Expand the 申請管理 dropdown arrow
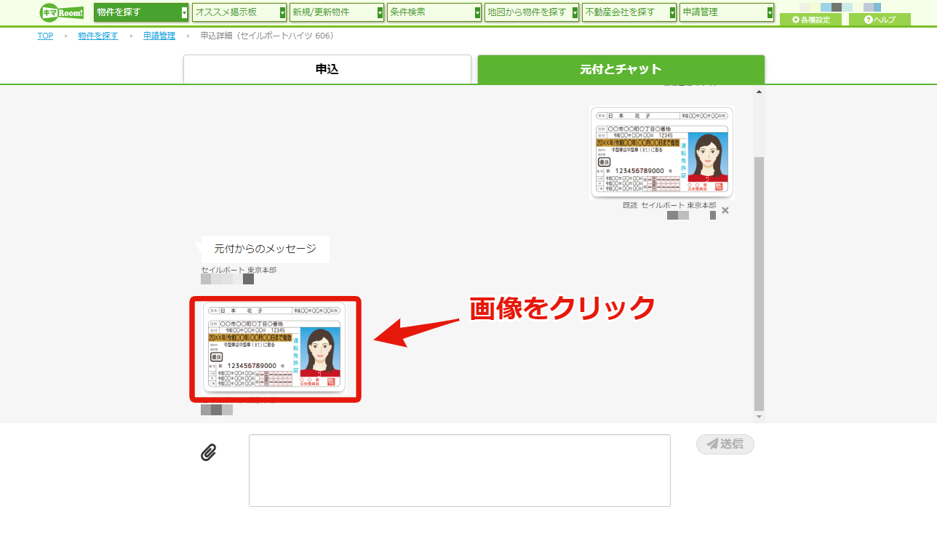 pyautogui.click(x=770, y=12)
